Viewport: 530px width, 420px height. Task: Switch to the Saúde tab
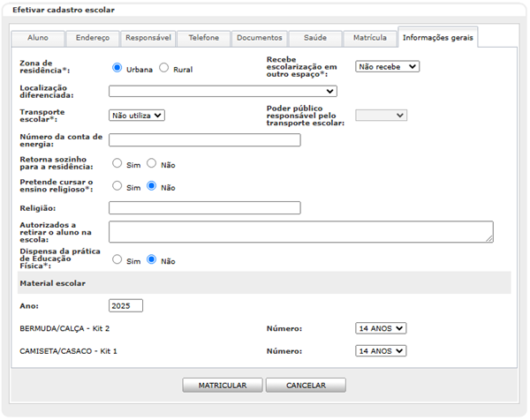[315, 38]
